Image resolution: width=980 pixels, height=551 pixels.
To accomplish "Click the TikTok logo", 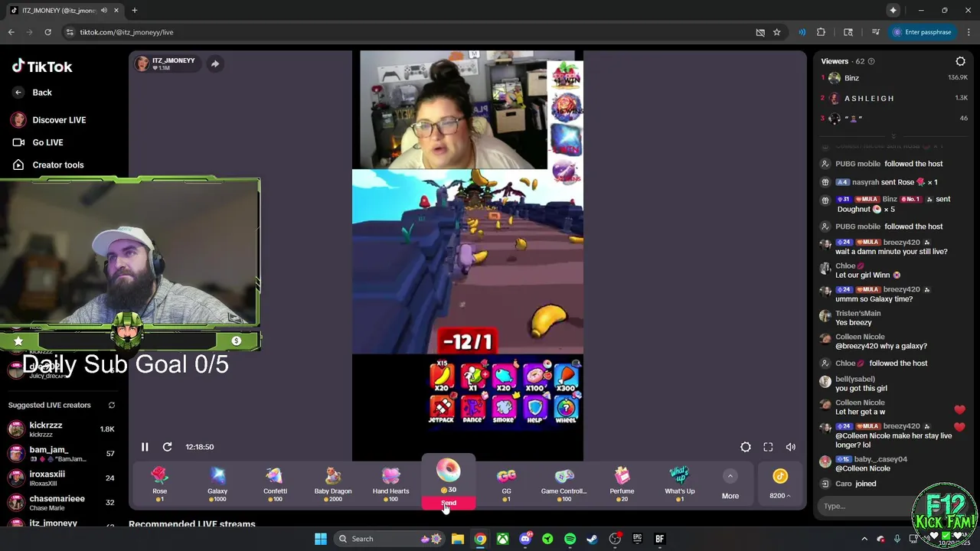I will 42,67.
